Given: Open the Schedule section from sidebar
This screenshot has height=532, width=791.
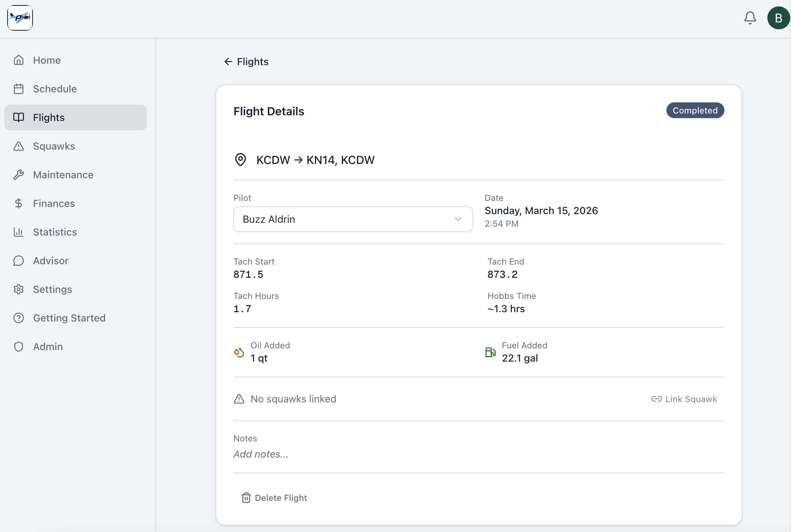Looking at the screenshot, I should click(54, 89).
